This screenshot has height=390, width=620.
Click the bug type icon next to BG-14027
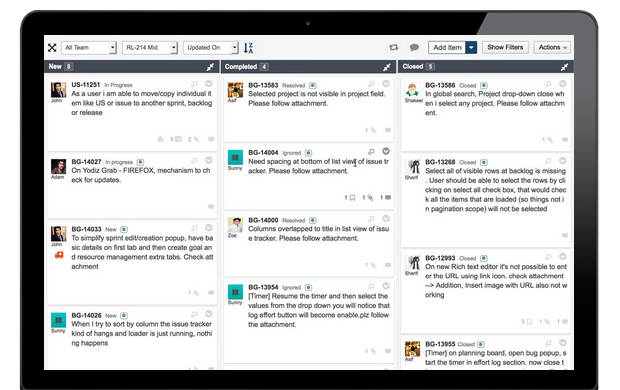tap(140, 162)
